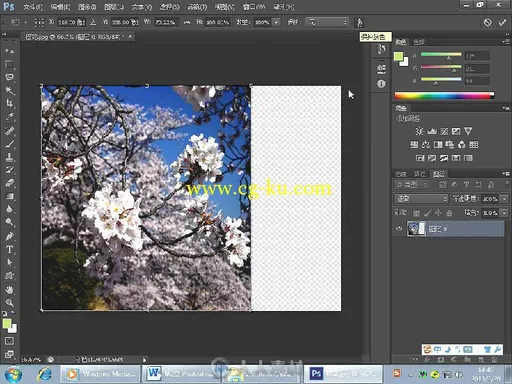Open the Layer menu
Image resolution: width=512 pixels, height=384 pixels.
click(x=114, y=7)
